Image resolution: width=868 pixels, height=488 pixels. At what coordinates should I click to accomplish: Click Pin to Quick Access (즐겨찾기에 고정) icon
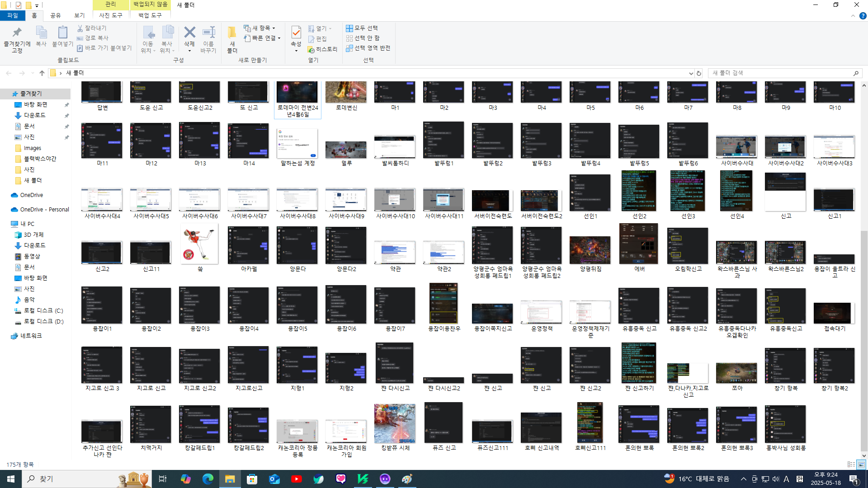[x=17, y=33]
